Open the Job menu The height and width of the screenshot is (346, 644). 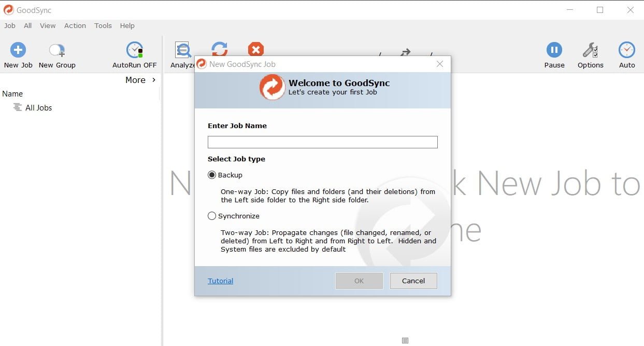pyautogui.click(x=10, y=25)
